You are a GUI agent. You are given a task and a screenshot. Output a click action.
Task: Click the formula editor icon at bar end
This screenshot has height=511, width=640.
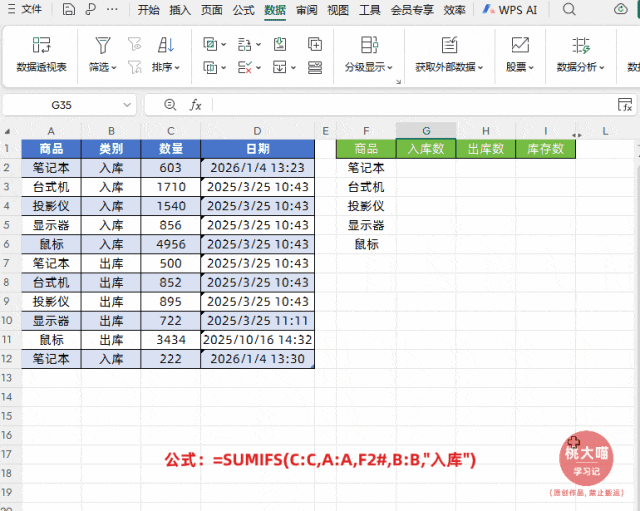625,105
